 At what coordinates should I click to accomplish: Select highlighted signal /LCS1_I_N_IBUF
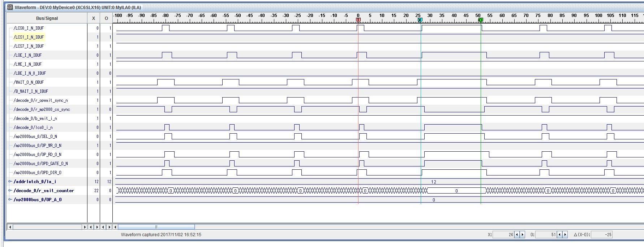[x=29, y=37]
